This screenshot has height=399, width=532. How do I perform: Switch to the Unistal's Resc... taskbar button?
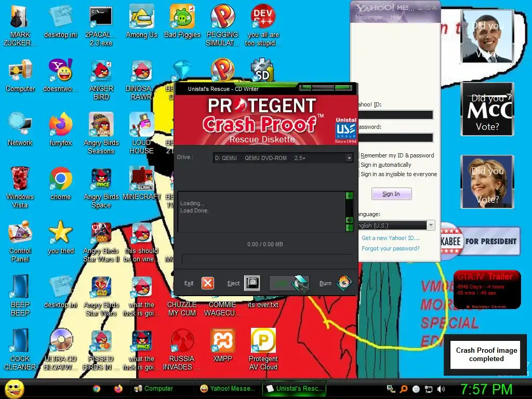point(294,389)
